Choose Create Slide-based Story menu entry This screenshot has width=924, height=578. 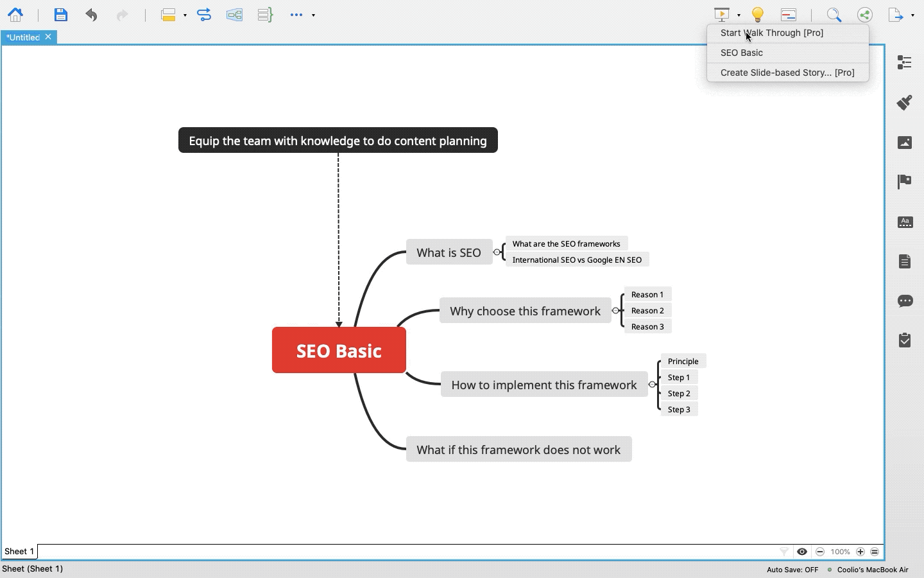click(x=788, y=73)
